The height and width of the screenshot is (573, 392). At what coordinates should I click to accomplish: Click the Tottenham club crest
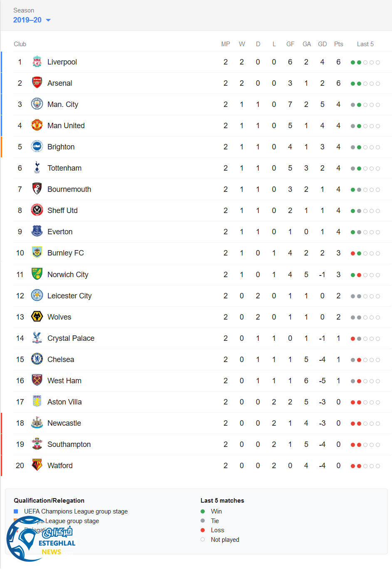tap(37, 168)
